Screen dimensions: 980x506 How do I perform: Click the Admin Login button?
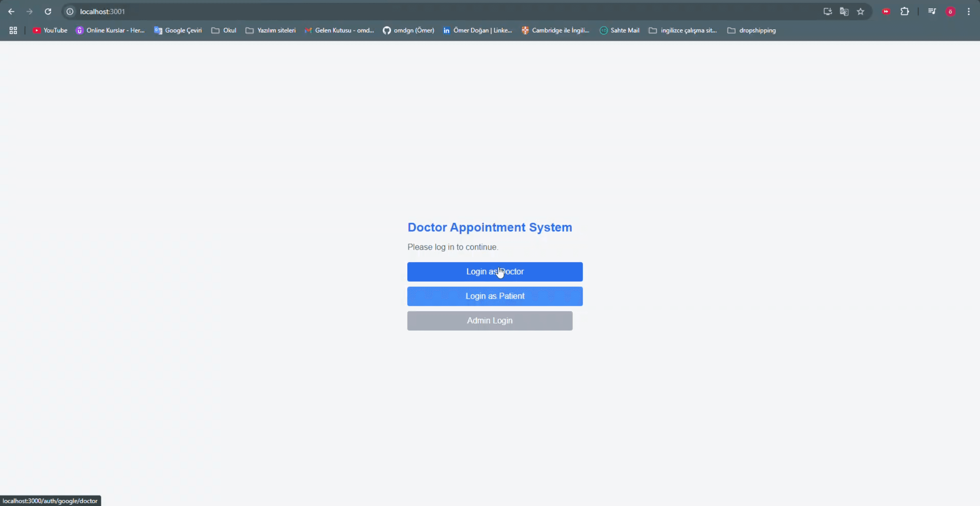point(490,321)
